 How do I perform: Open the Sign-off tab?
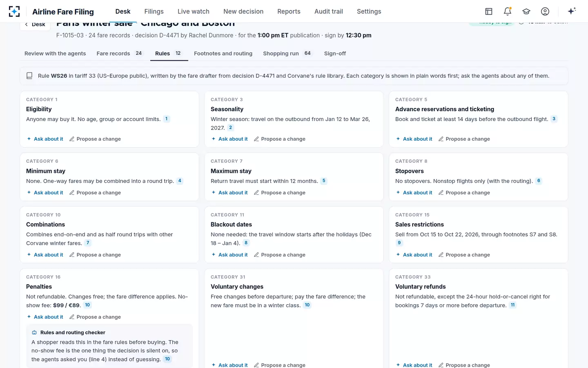335,54
